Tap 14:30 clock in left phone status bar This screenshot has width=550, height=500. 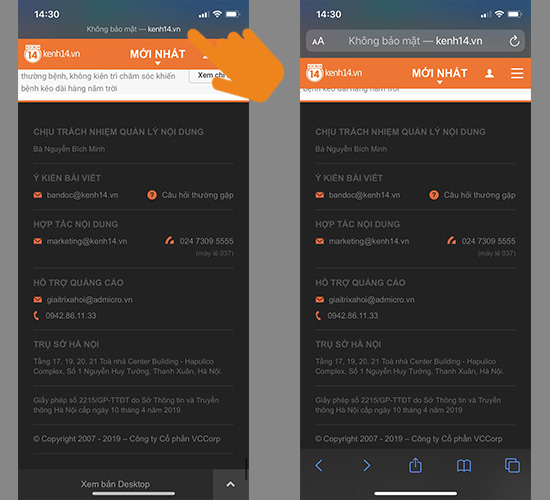[x=47, y=14]
